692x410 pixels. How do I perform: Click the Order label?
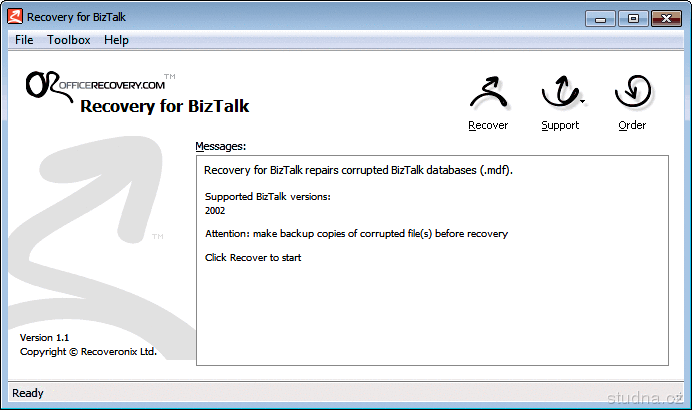(x=632, y=125)
